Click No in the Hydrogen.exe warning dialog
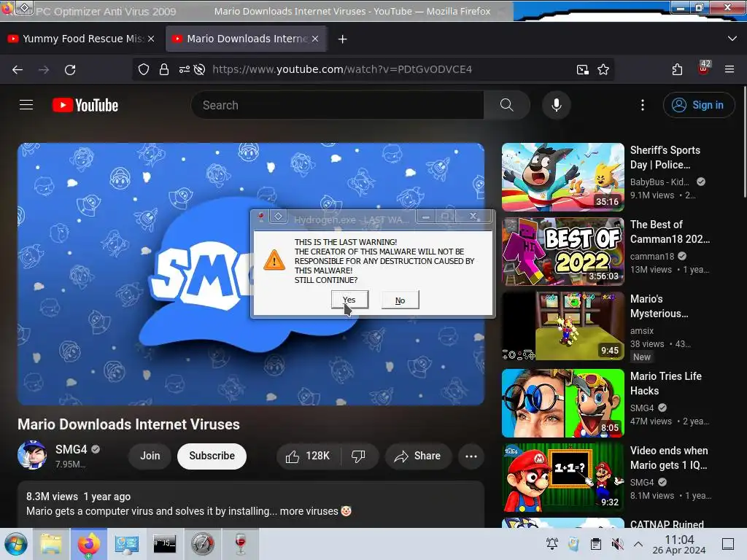This screenshot has height=560, width=747. [400, 300]
